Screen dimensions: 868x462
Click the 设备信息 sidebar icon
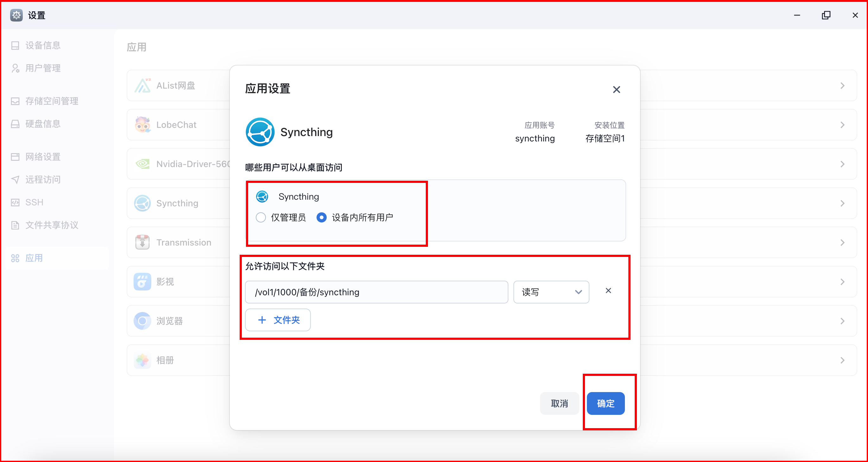pyautogui.click(x=15, y=46)
